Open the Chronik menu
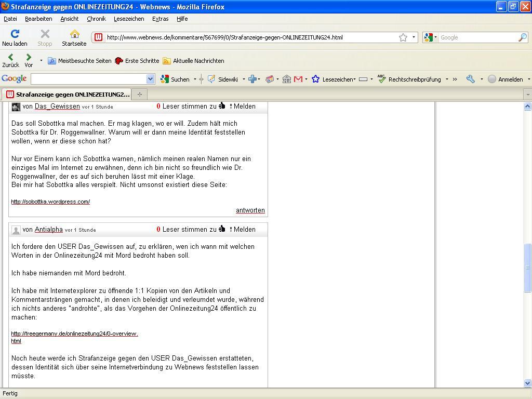Viewport: 532px width, 399px height. coord(96,19)
